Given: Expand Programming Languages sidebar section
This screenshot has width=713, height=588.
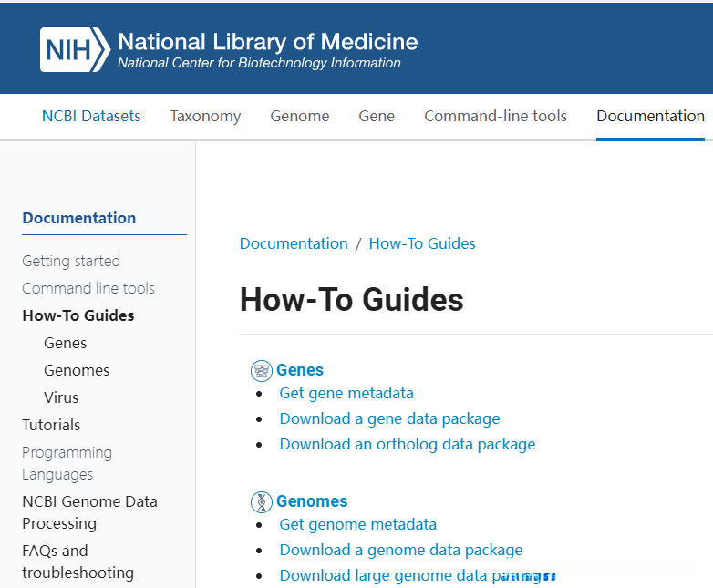Looking at the screenshot, I should click(x=67, y=463).
